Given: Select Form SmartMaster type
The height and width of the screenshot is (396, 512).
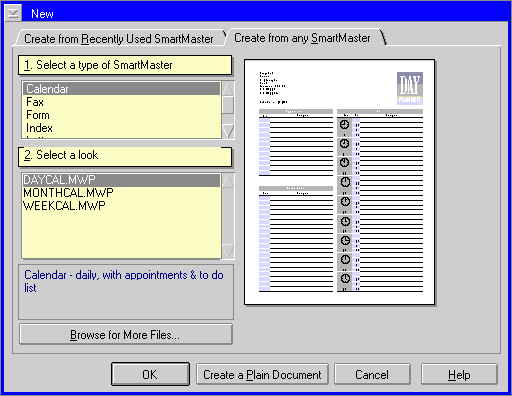Looking at the screenshot, I should point(121,115).
